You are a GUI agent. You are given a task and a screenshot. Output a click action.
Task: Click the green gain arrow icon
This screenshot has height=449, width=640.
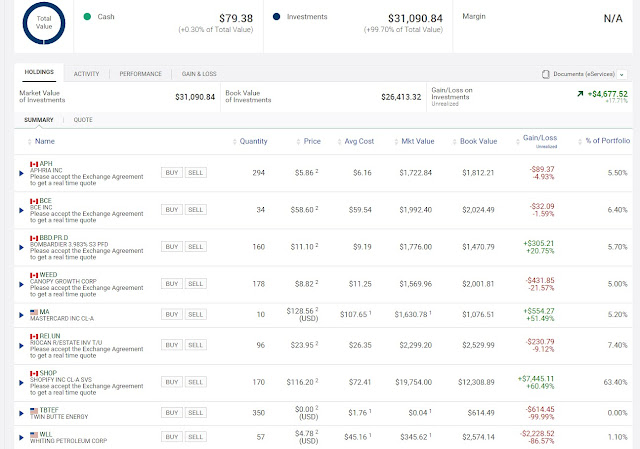580,94
